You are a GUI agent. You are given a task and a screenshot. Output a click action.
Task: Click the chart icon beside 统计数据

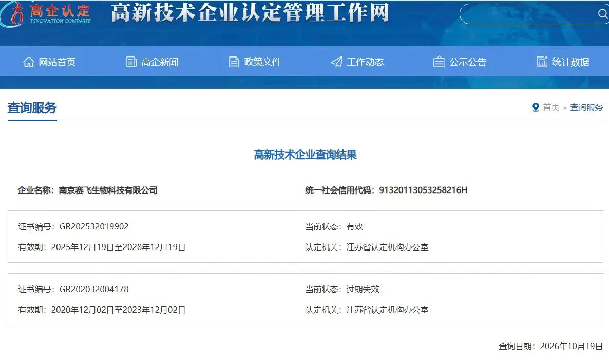(x=542, y=62)
